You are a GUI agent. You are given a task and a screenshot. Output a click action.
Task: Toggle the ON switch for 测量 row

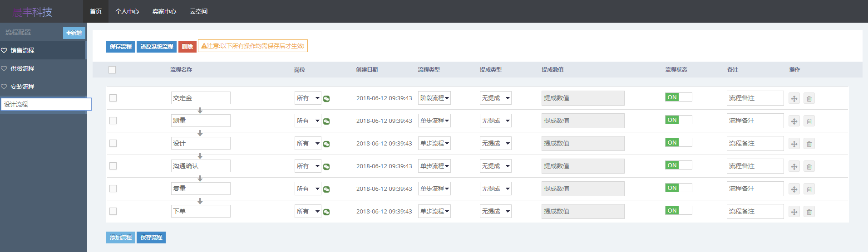(679, 120)
